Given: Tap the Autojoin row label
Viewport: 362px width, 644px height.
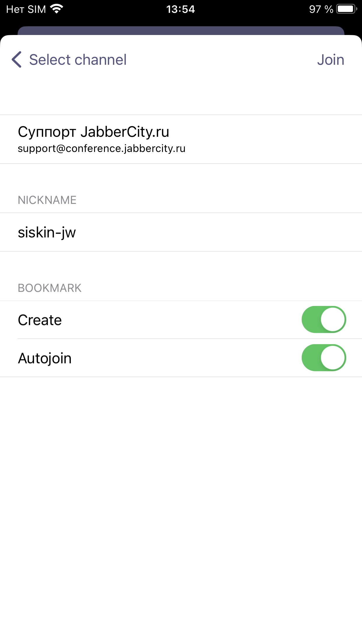Looking at the screenshot, I should click(45, 358).
